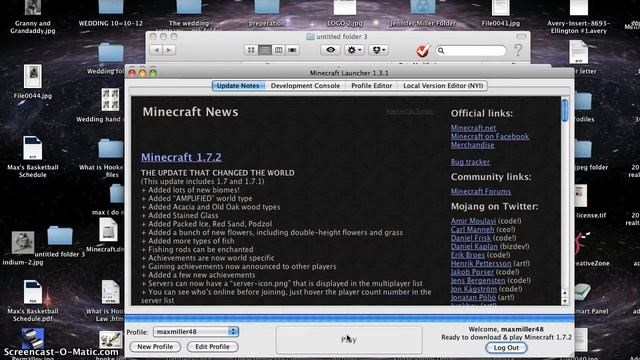
Task: Click the Finder search field
Action: tap(471, 51)
